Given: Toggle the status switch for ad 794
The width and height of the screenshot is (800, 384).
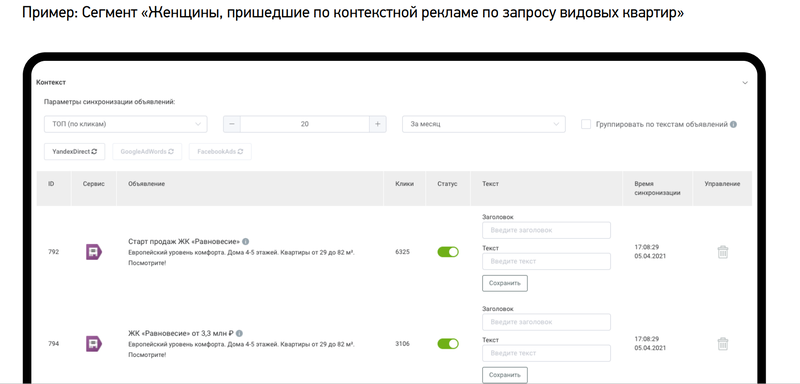Looking at the screenshot, I should [x=448, y=344].
